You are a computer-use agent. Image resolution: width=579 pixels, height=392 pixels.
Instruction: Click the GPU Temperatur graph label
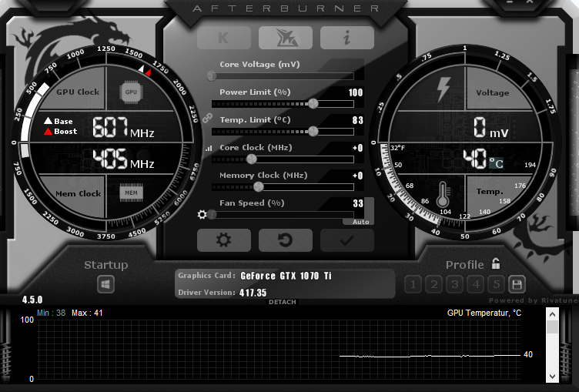point(484,313)
